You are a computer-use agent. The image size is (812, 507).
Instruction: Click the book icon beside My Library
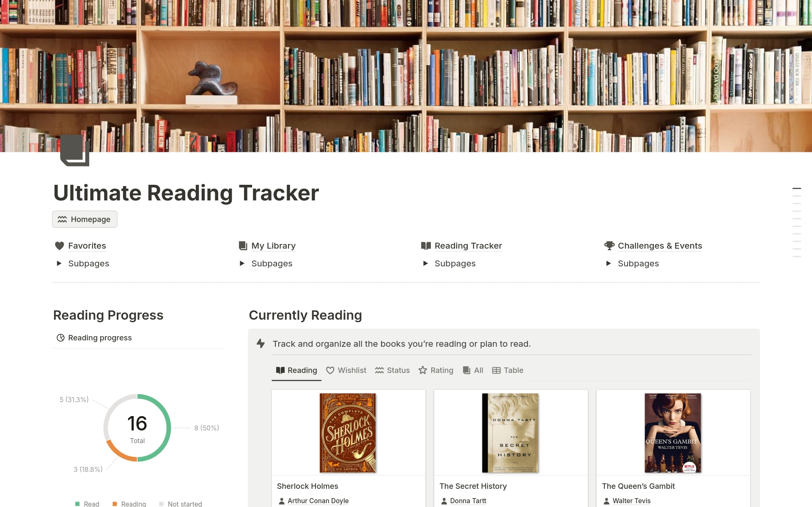click(x=242, y=245)
